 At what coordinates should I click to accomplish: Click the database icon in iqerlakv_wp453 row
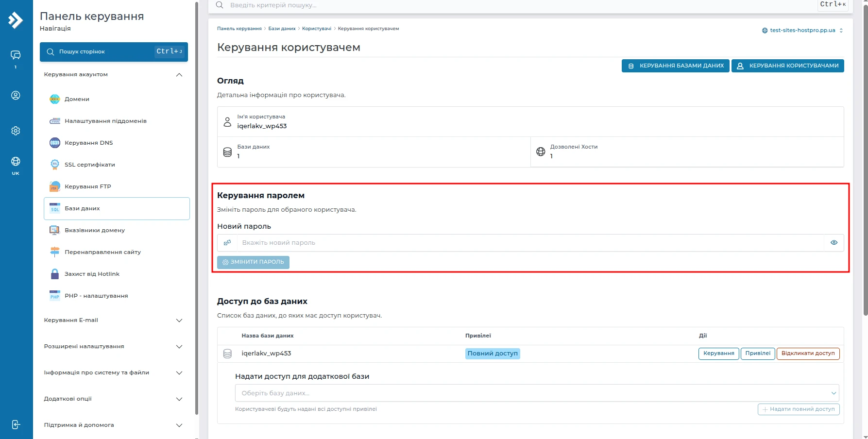click(227, 354)
